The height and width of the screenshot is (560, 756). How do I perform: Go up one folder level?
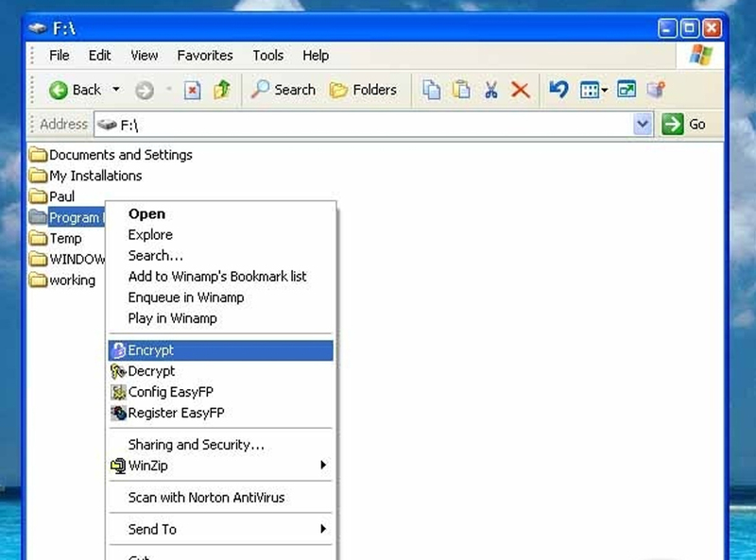tap(222, 90)
